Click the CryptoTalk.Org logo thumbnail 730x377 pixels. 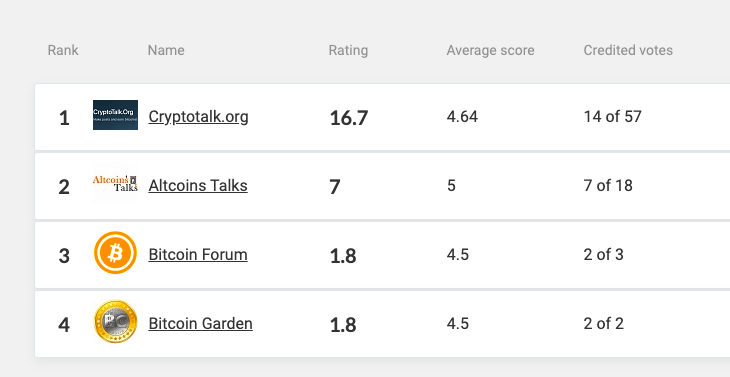pos(115,115)
